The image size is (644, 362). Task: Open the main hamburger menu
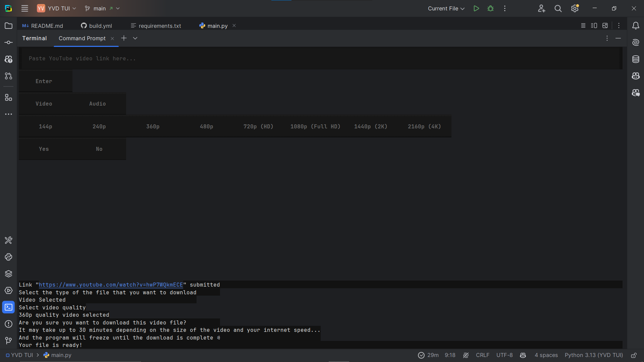[24, 8]
